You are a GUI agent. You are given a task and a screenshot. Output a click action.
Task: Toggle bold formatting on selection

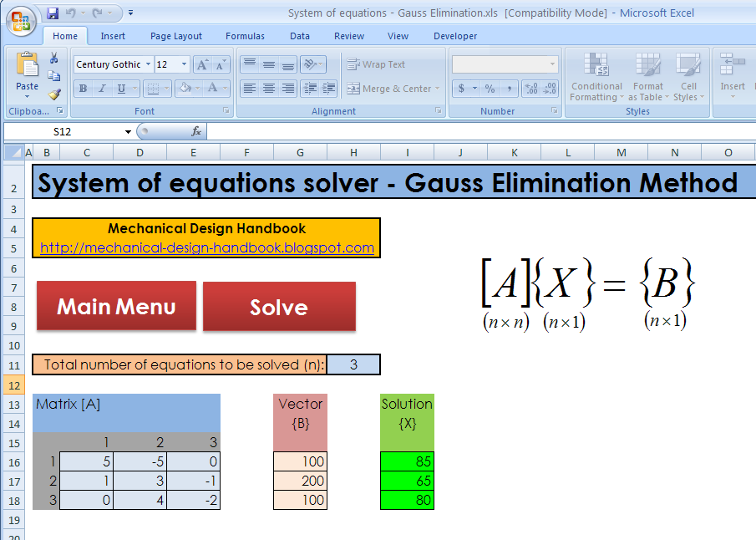tap(82, 89)
